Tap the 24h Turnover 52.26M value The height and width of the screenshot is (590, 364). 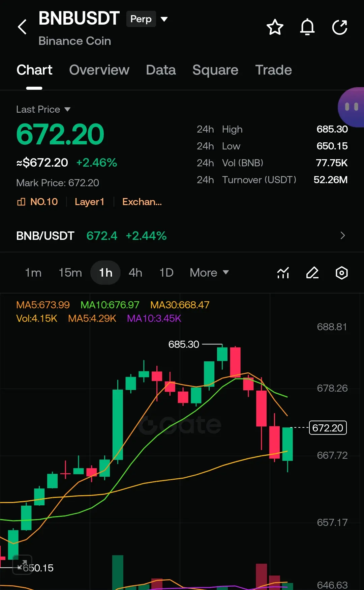330,180
